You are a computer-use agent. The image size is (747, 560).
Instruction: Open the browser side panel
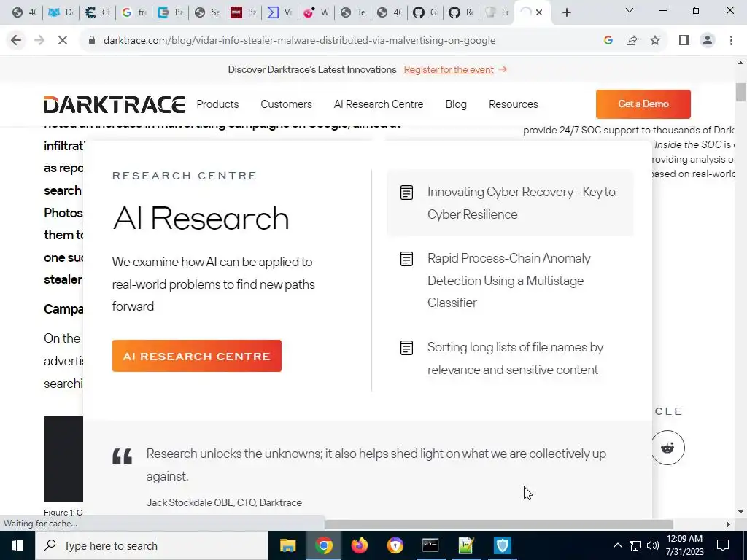click(x=684, y=41)
